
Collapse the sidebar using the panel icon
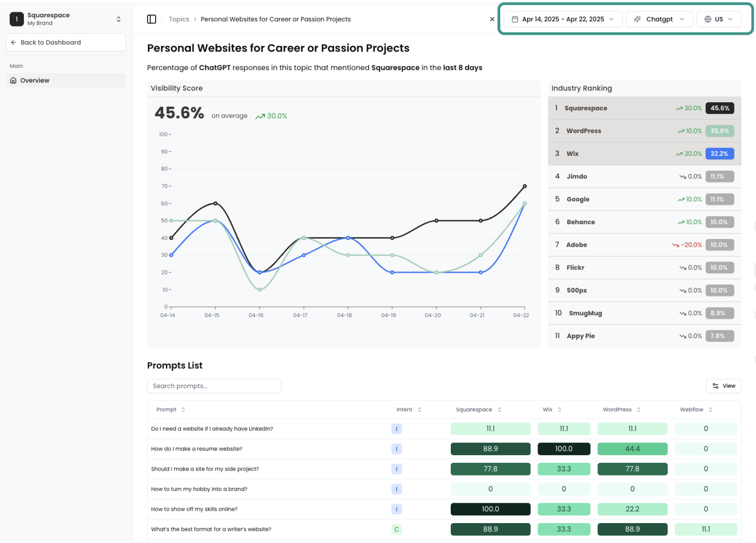pos(152,18)
